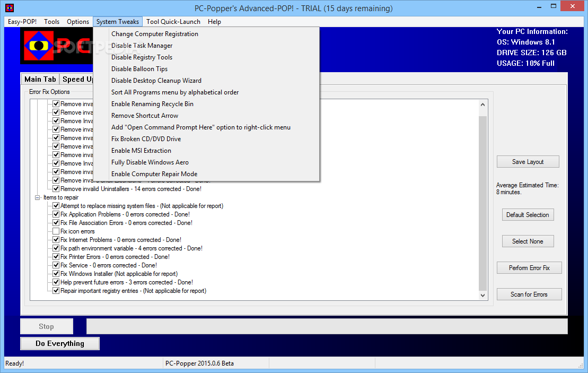Collapse the Items to repair tree node
588x373 pixels.
[x=38, y=197]
